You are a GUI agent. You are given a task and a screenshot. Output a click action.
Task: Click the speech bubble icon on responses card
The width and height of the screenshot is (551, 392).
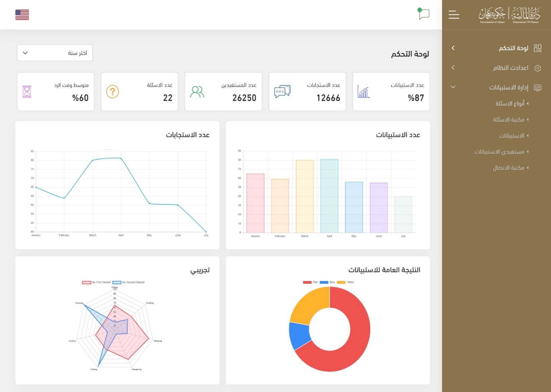tap(282, 91)
